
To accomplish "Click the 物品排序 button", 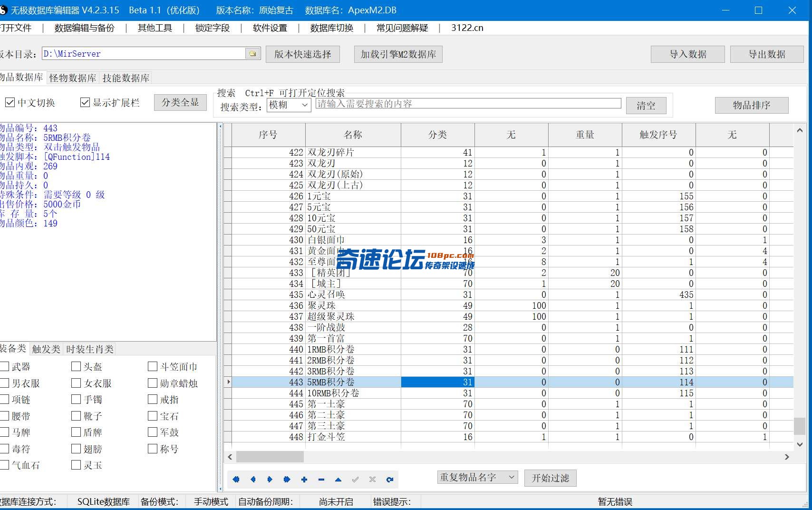I will [x=752, y=105].
